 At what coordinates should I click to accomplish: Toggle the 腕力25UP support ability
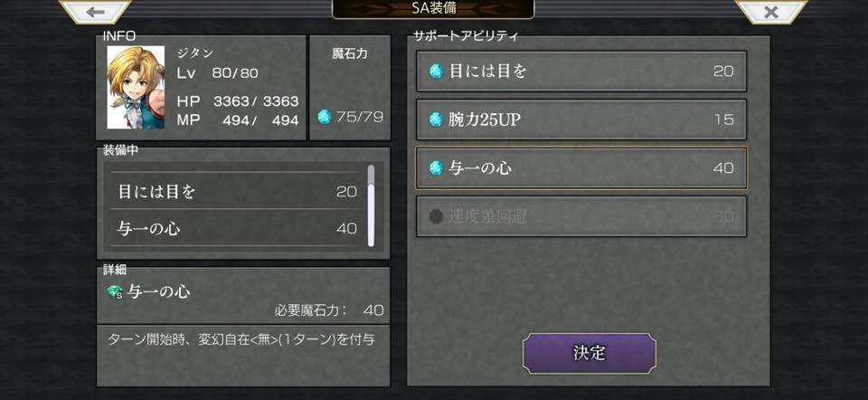click(581, 119)
